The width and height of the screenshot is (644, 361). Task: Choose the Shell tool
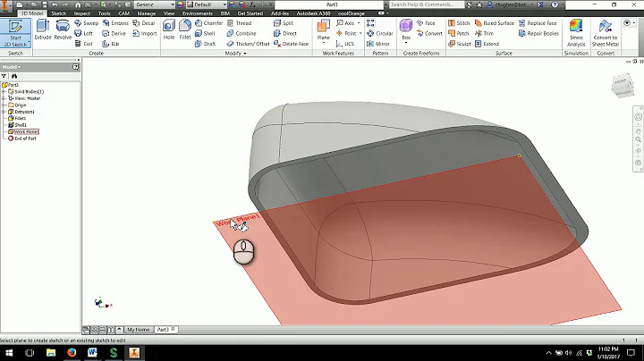[x=205, y=33]
